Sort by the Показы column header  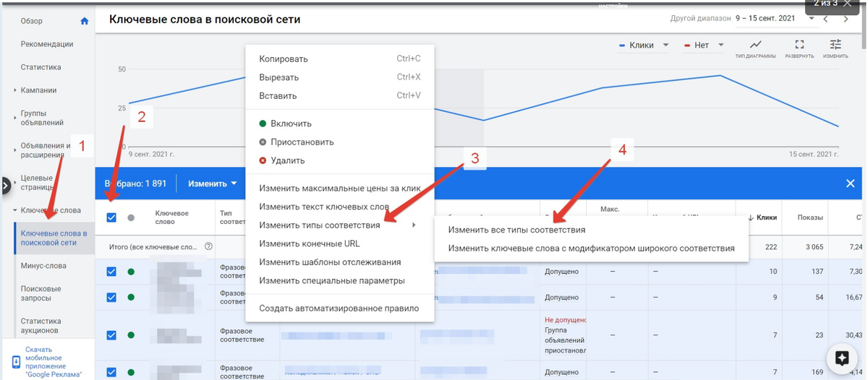pyautogui.click(x=810, y=217)
